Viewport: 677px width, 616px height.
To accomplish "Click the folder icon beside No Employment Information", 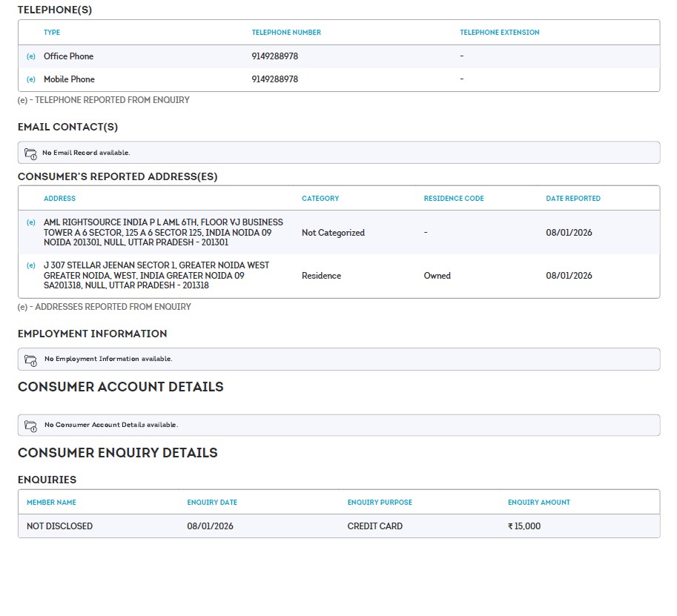I will coord(30,360).
